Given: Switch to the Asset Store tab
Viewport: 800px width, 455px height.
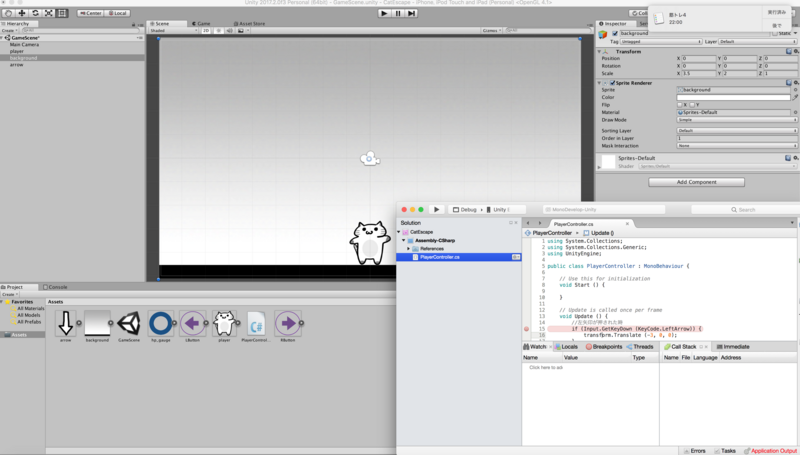Looking at the screenshot, I should (x=249, y=23).
